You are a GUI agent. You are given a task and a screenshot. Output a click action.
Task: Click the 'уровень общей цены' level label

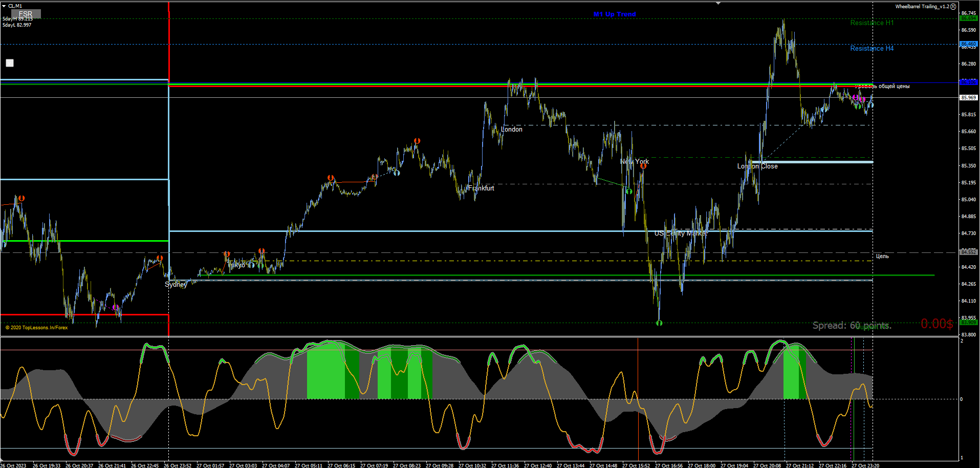click(883, 86)
